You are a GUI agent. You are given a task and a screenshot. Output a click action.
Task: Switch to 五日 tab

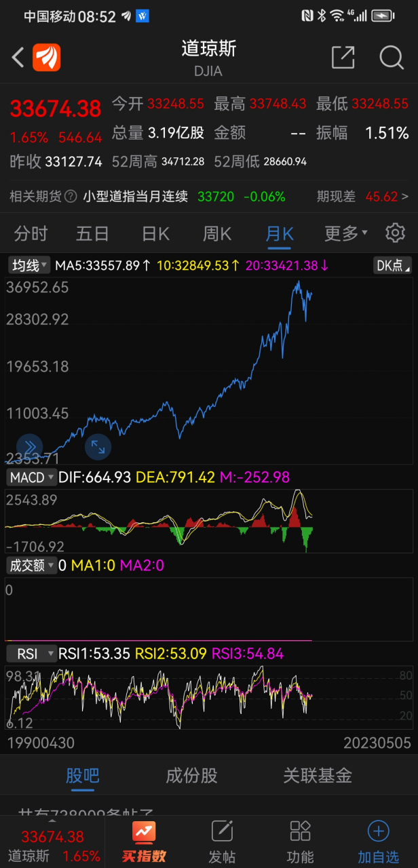pos(92,234)
